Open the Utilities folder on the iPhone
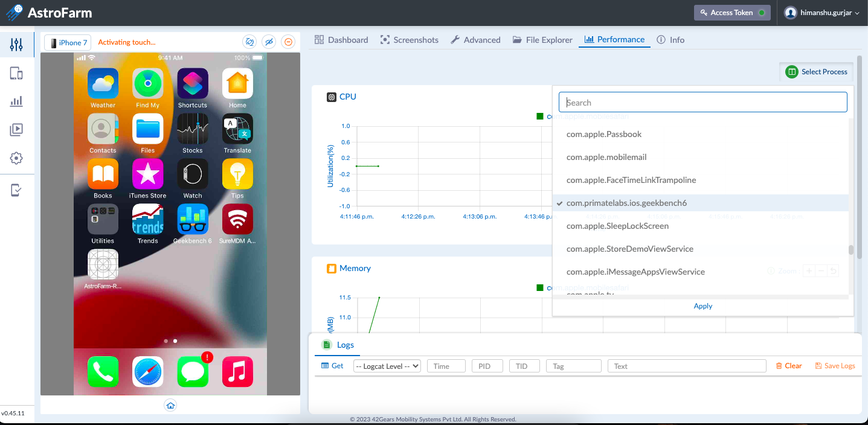This screenshot has width=868, height=425. tap(103, 219)
